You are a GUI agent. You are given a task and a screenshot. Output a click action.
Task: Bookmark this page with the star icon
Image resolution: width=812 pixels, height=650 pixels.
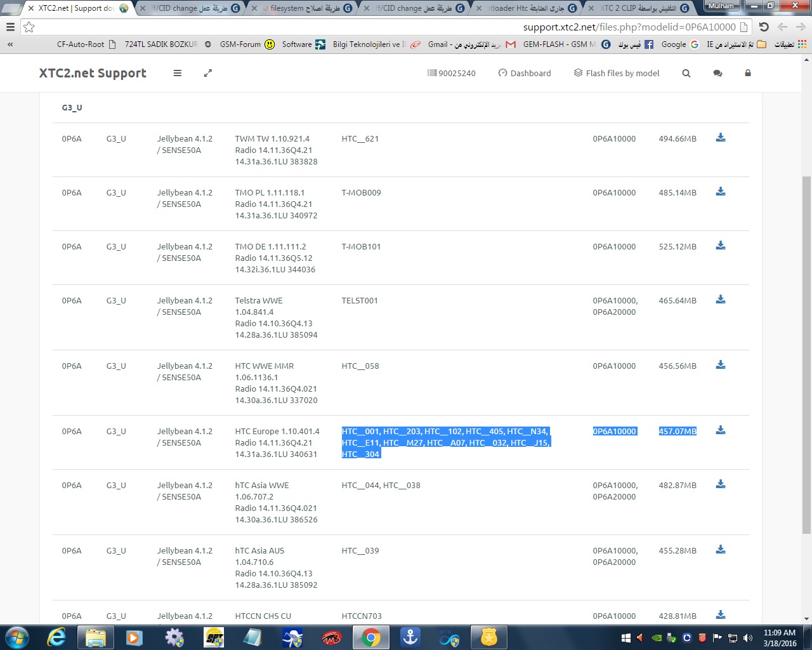click(x=29, y=27)
